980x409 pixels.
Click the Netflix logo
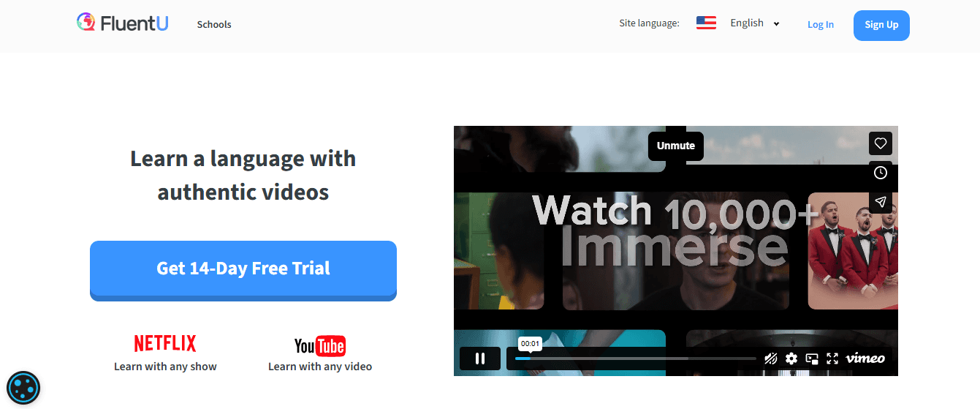click(165, 343)
